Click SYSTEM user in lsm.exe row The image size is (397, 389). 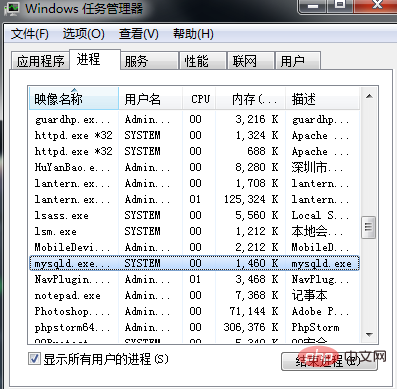(x=142, y=231)
